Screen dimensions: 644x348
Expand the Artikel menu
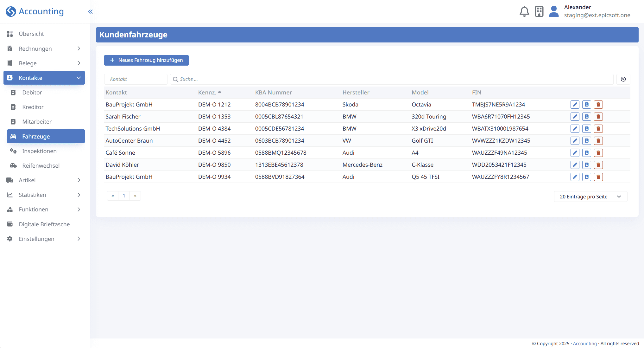(x=44, y=180)
